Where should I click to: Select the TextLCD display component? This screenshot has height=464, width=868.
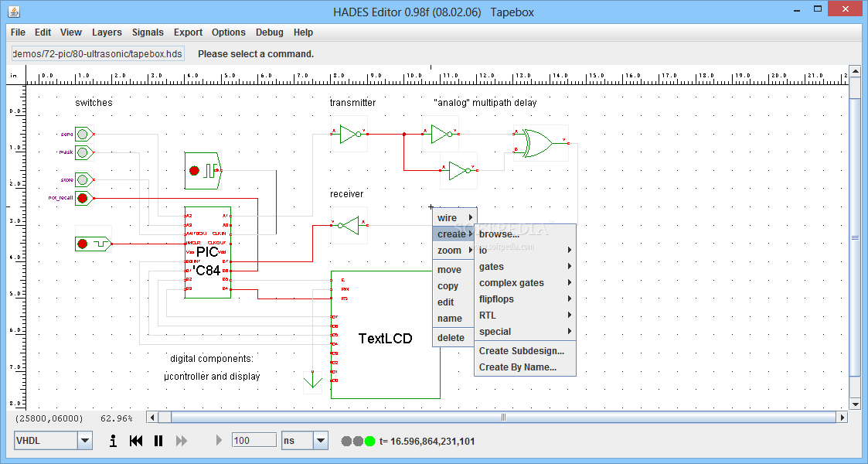pos(385,335)
